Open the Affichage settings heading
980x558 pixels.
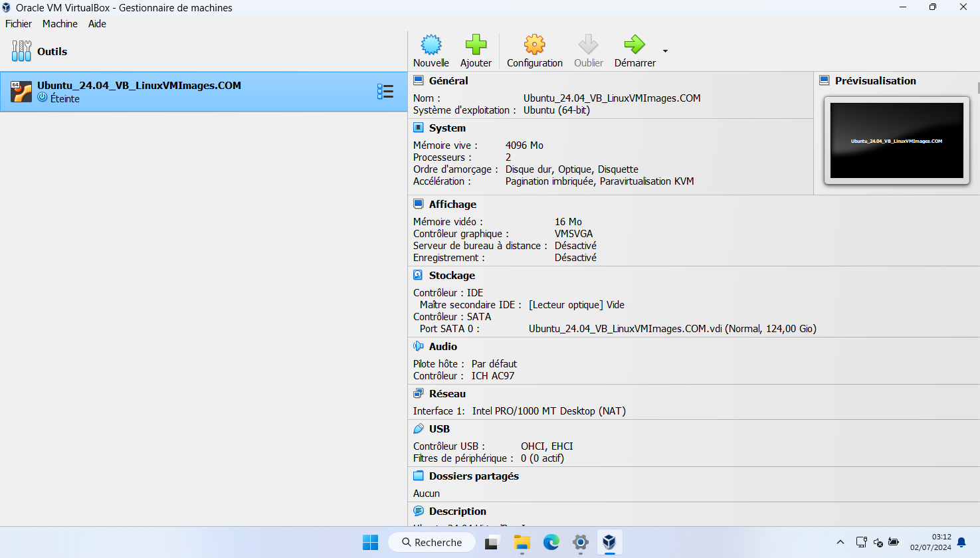[x=452, y=204]
